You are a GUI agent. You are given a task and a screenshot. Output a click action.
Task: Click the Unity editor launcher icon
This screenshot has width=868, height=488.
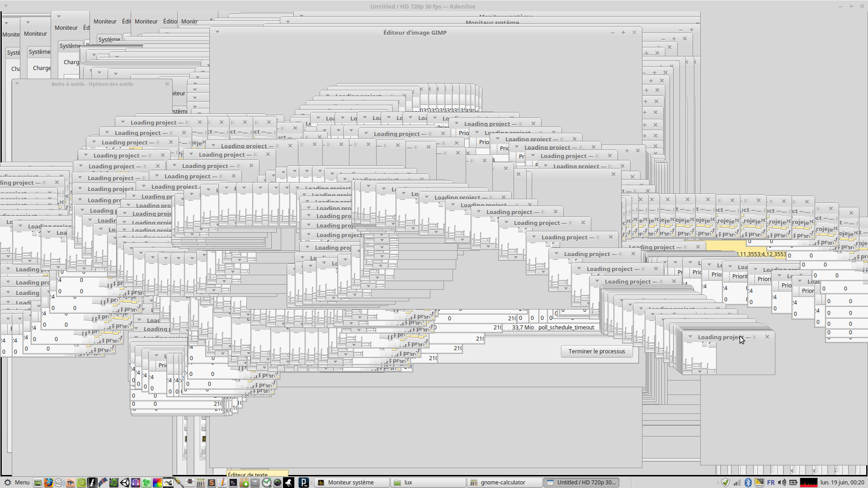coord(125,483)
